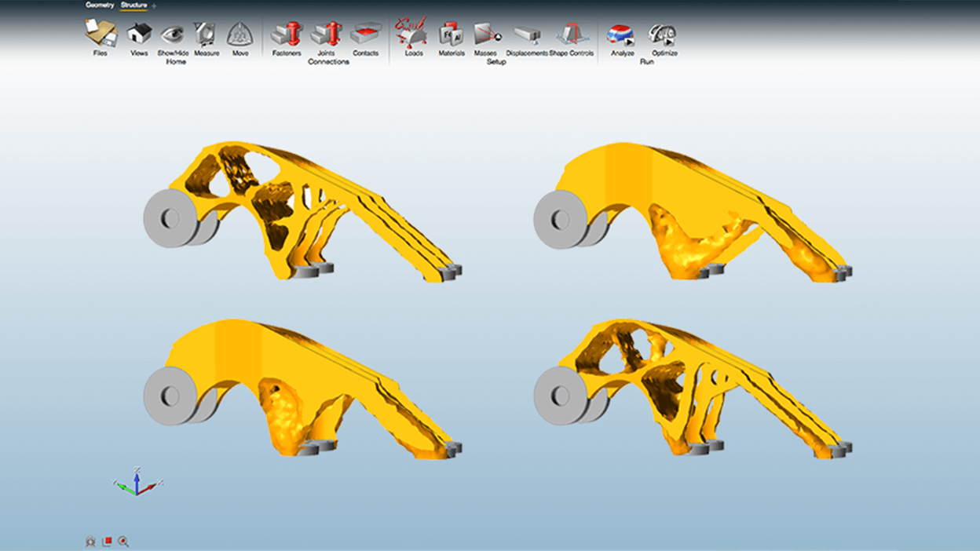Click the red magnifier zoom icon
The width and height of the screenshot is (980, 551).
click(123, 542)
